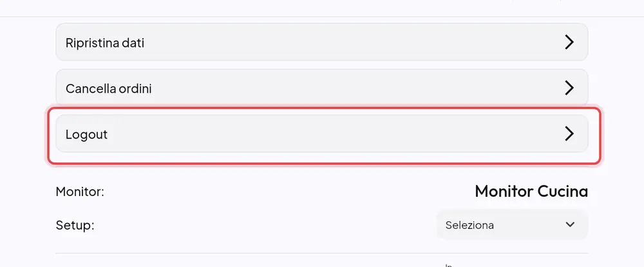
Task: Open Ripristina dati option
Action: pos(321,42)
